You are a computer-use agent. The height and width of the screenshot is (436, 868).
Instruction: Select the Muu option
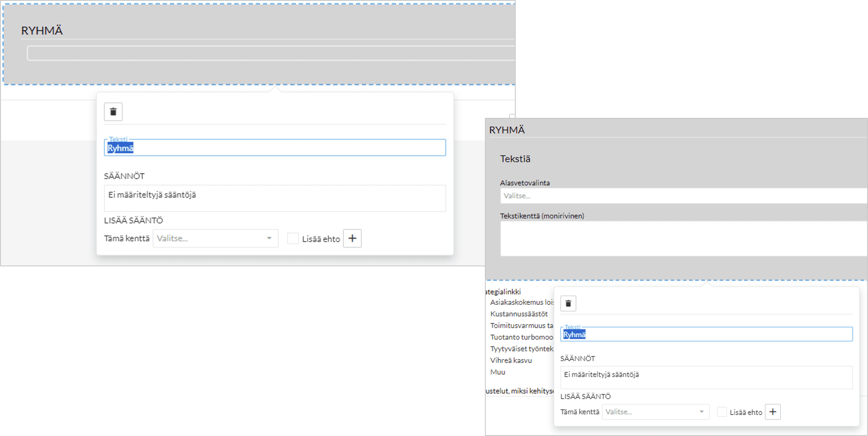click(497, 372)
